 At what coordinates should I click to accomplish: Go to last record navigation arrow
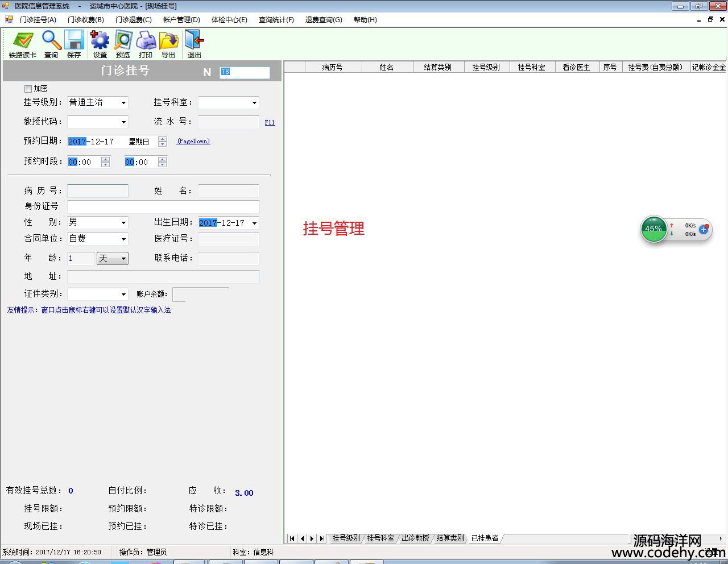(322, 538)
